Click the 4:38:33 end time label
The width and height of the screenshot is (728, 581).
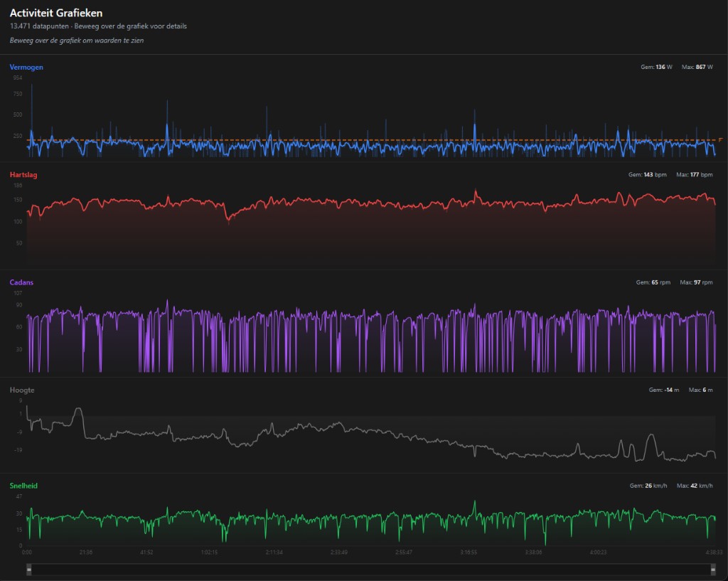coord(712,552)
